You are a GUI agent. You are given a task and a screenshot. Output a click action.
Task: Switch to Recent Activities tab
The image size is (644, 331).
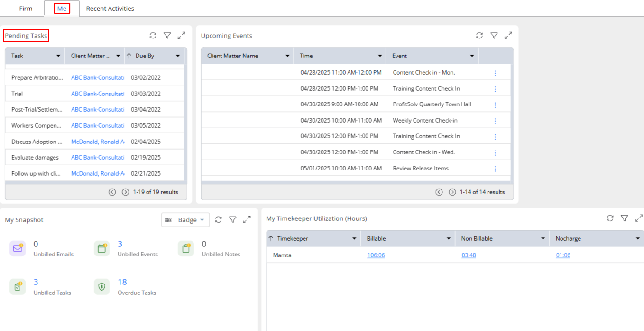(x=110, y=9)
